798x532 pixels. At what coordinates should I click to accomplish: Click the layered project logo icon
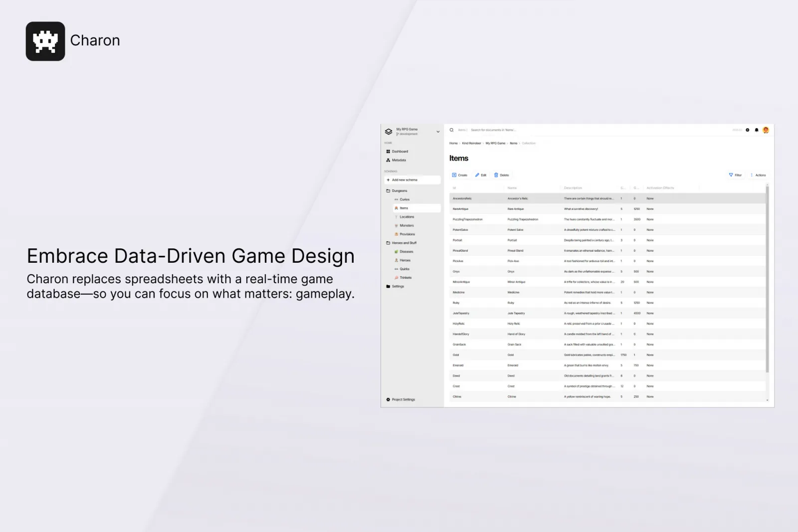pyautogui.click(x=389, y=132)
